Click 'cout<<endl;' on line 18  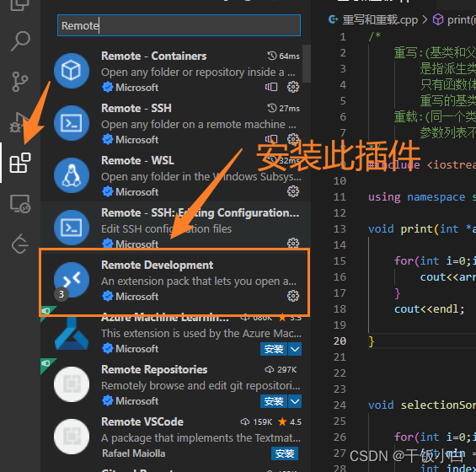click(x=430, y=309)
